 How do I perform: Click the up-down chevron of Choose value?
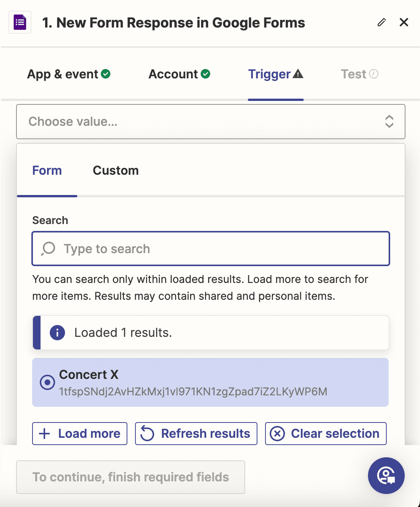389,122
